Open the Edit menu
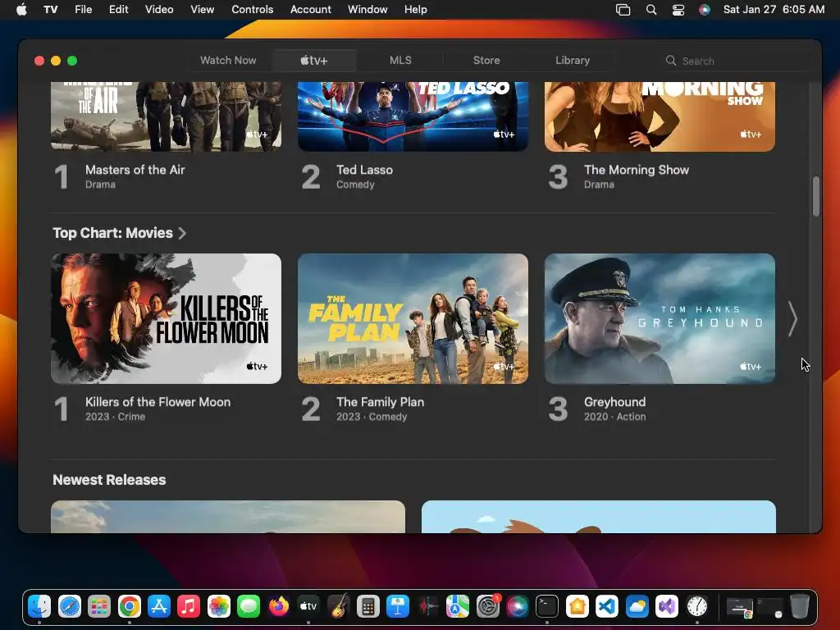The height and width of the screenshot is (630, 840). point(118,9)
